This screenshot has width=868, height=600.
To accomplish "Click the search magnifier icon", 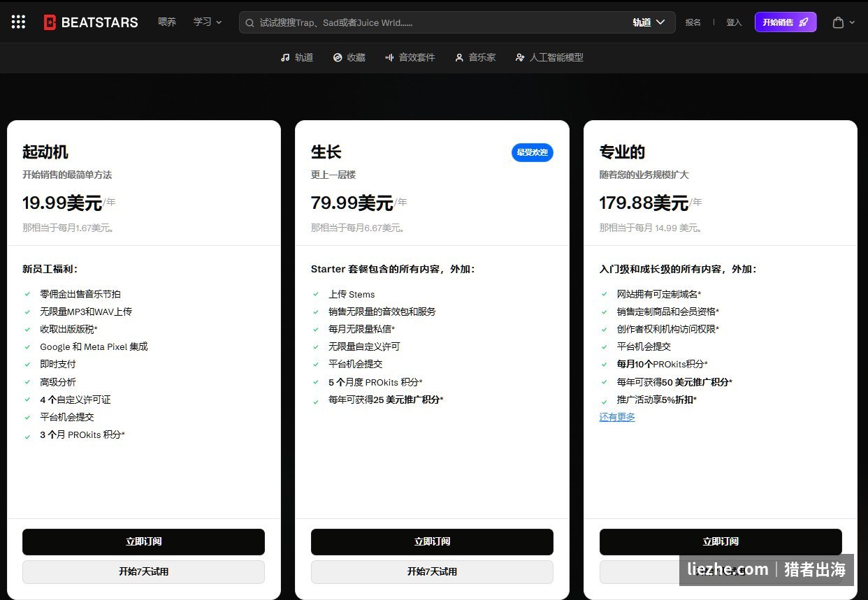I will click(x=249, y=22).
